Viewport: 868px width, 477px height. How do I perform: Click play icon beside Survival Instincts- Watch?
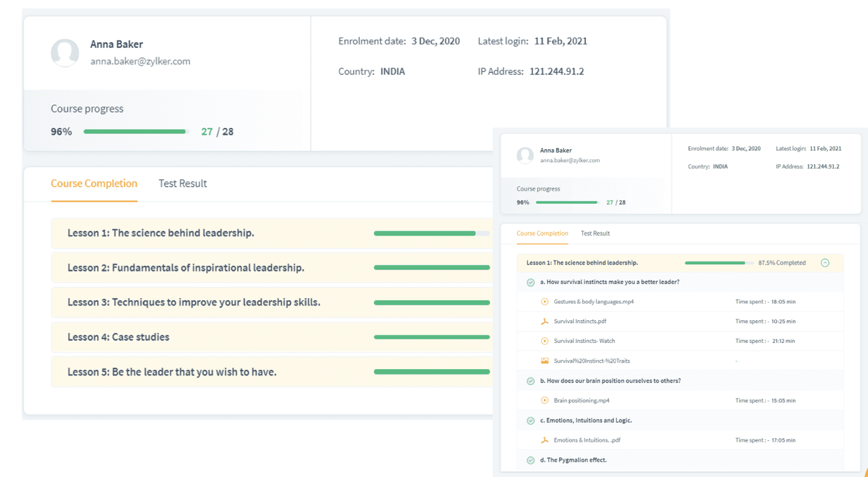point(545,341)
